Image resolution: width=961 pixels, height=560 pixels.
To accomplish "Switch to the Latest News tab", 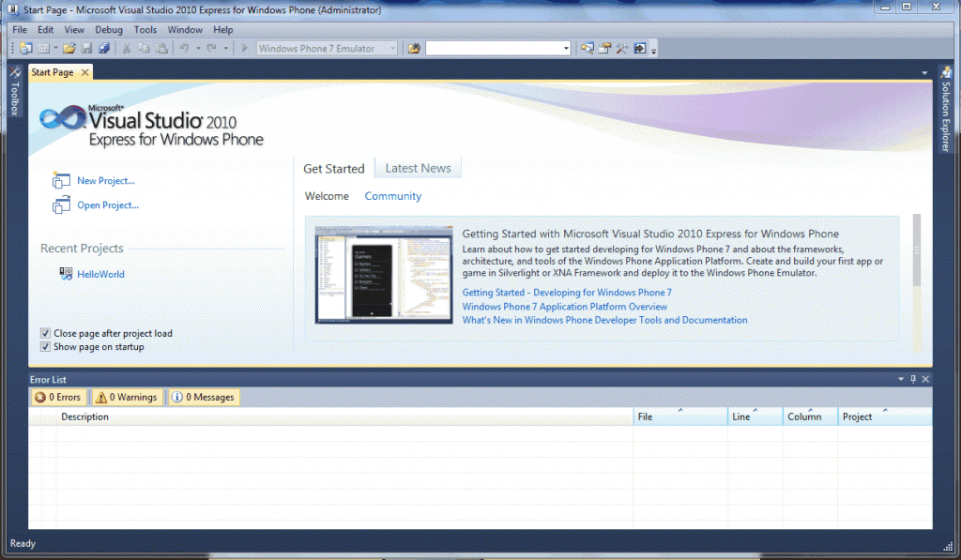I will click(x=417, y=168).
